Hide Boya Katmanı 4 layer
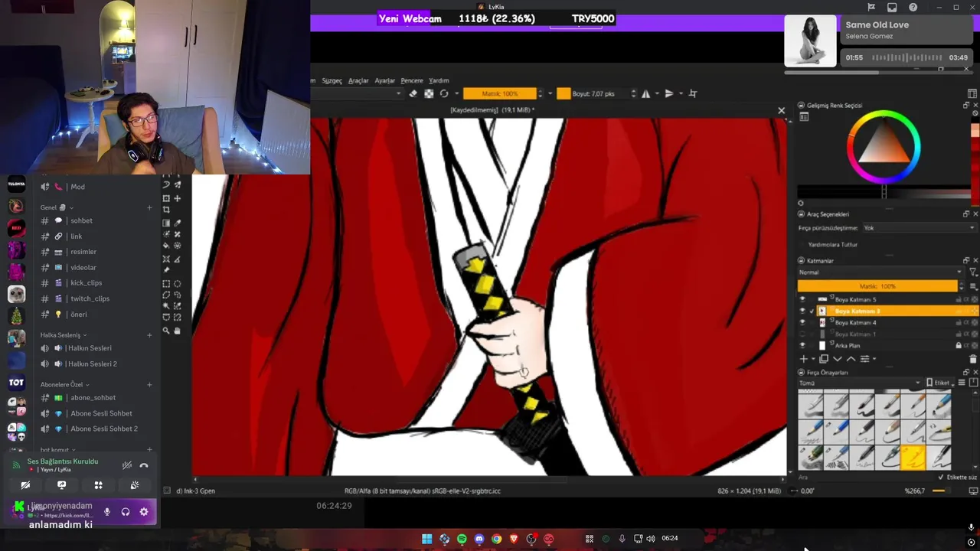This screenshot has height=551, width=980. tap(802, 322)
